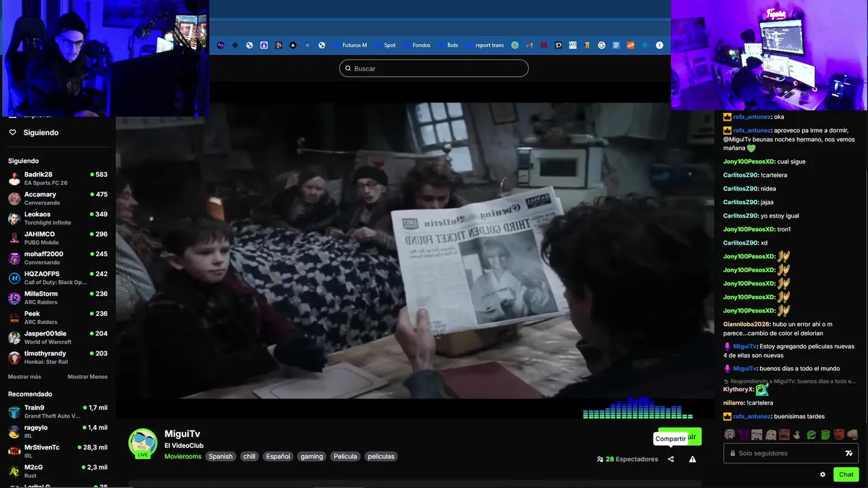
Task: Click JAHIMCO's avatar in the following list
Action: pyautogui.click(x=14, y=238)
